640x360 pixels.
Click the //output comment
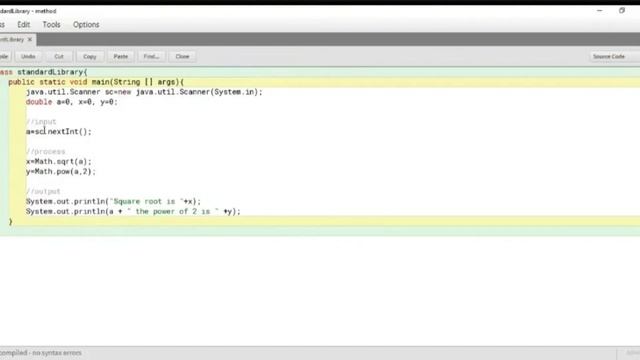[x=43, y=191]
